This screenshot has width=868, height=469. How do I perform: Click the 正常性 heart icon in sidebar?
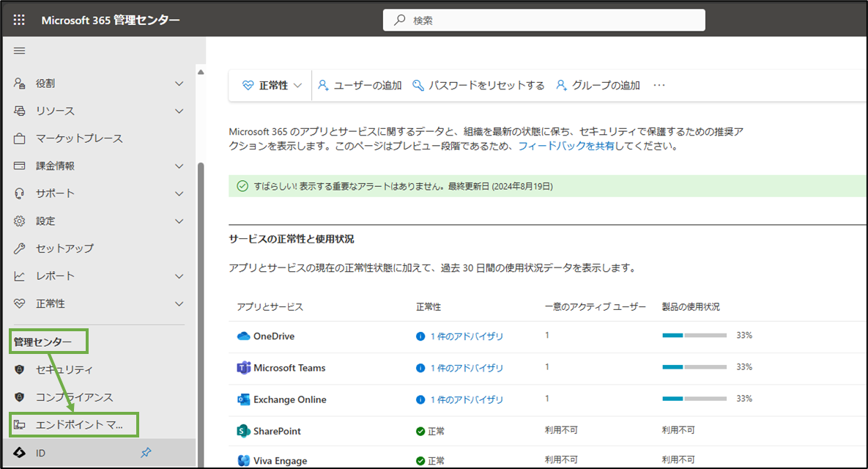click(x=19, y=303)
